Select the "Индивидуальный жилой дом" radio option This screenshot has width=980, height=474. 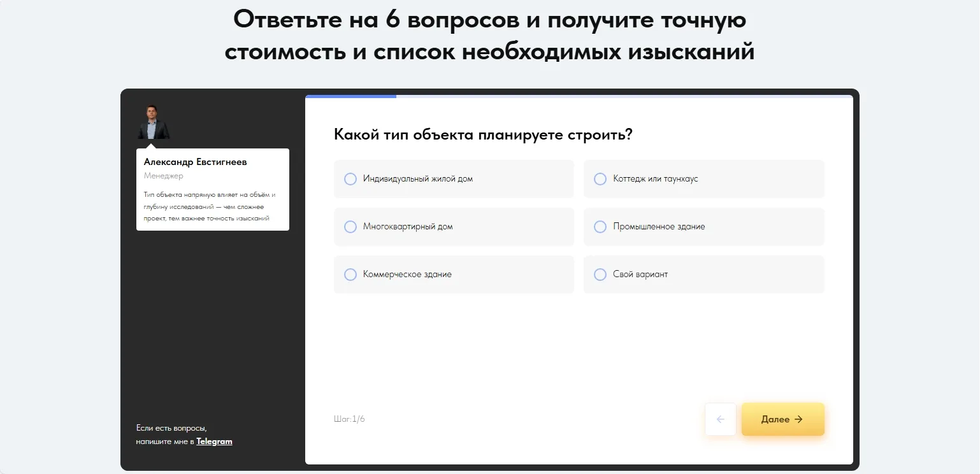[454, 179]
